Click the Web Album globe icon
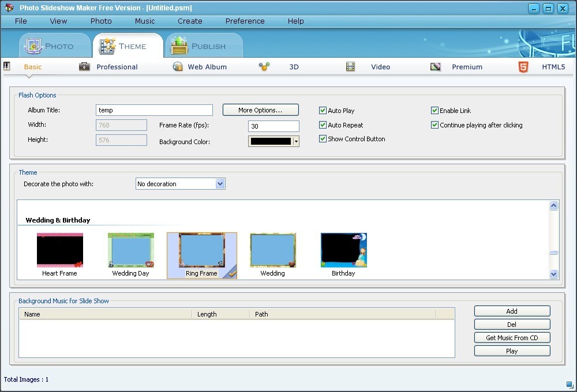577x392 pixels. tap(177, 67)
